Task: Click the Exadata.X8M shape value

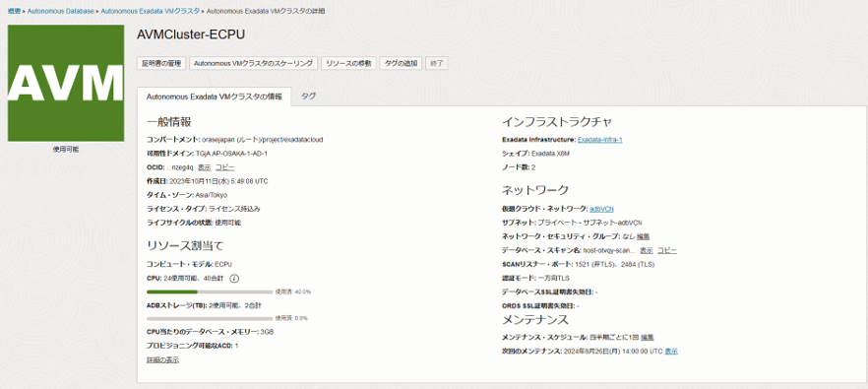Action: point(550,154)
